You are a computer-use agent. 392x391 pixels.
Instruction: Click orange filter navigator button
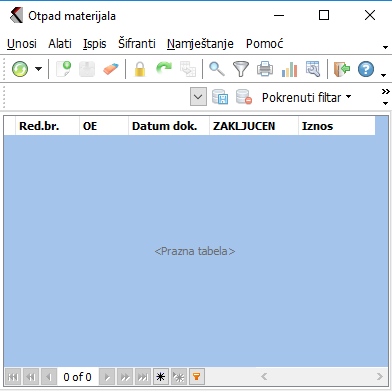197,377
